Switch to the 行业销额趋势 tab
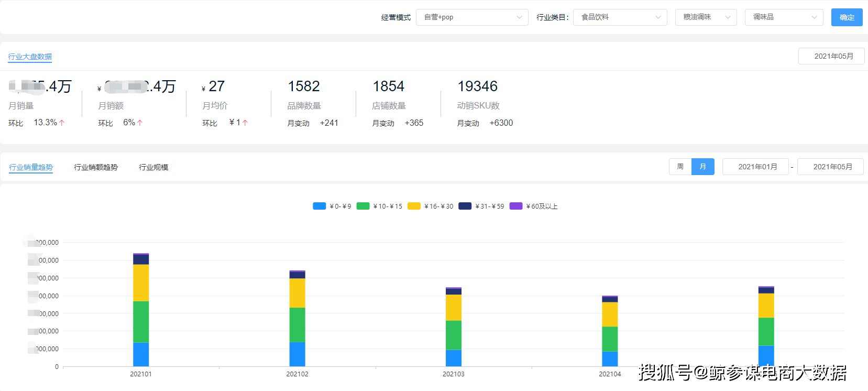Viewport: 868px width, 391px height. (96, 167)
